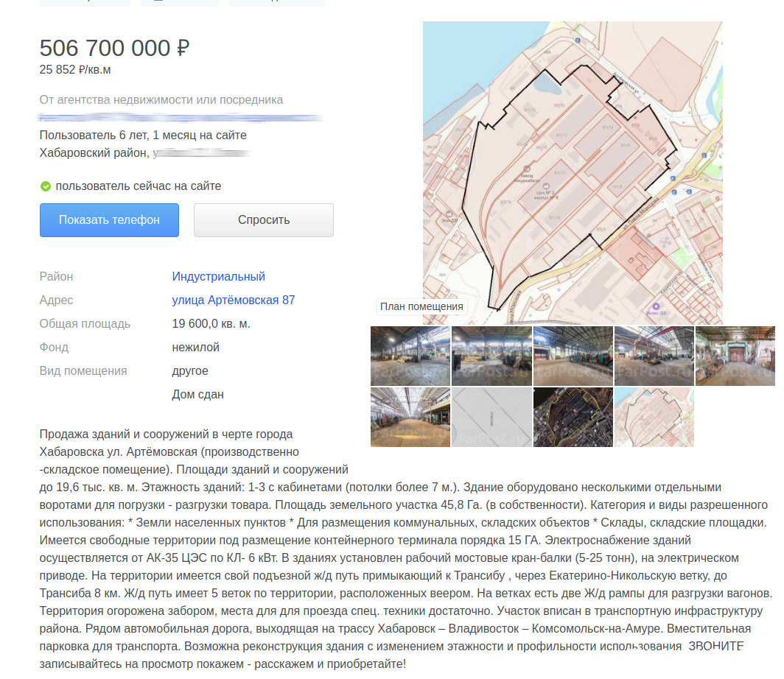
Task: Click the 'Спросить' button
Action: [x=264, y=220]
